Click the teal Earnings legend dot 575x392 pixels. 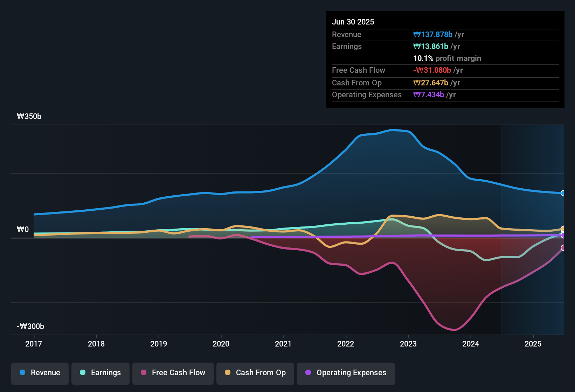(83, 373)
